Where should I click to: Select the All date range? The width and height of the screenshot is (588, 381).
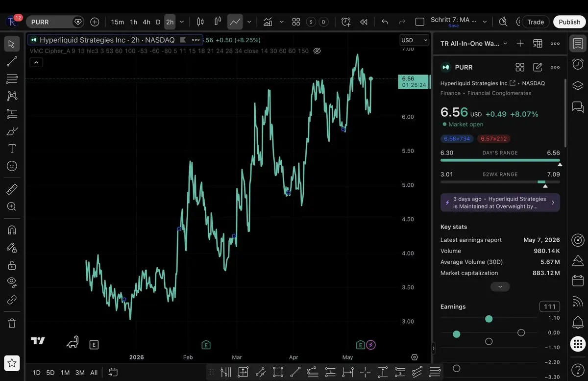[x=94, y=373]
